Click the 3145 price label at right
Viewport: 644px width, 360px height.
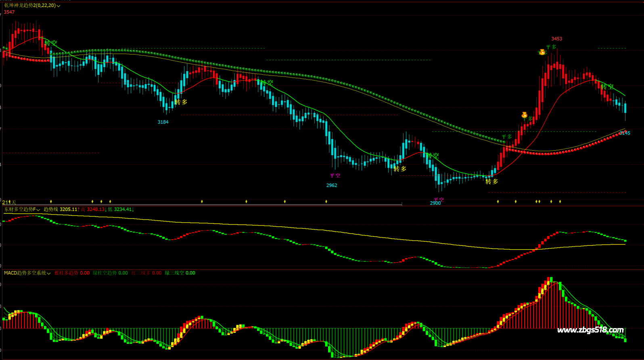click(x=625, y=133)
